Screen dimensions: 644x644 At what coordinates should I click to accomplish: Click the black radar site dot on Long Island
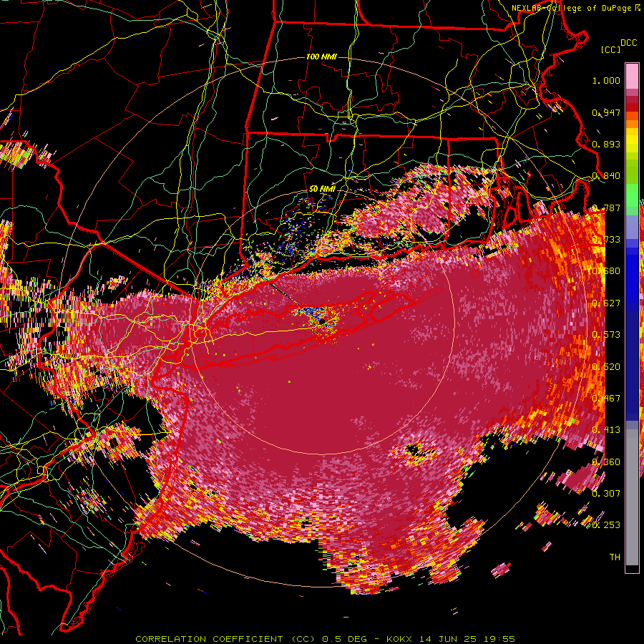323,321
